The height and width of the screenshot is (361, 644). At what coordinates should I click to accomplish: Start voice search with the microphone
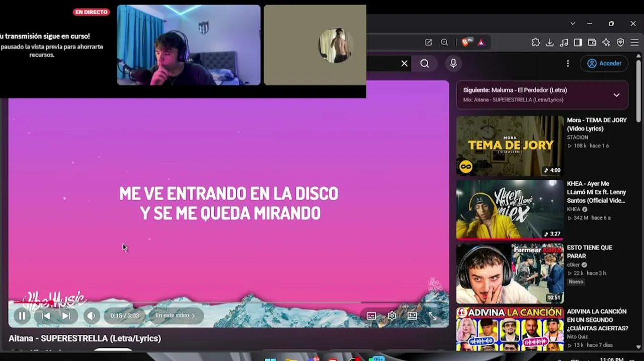click(453, 63)
